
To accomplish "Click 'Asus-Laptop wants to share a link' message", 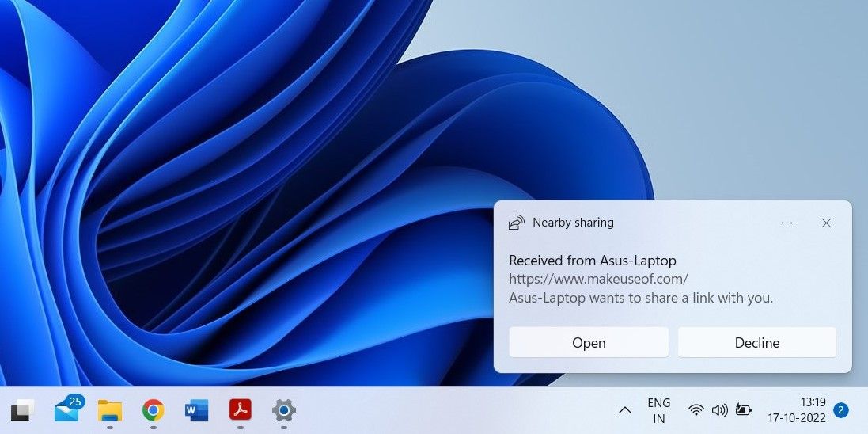I will point(640,299).
